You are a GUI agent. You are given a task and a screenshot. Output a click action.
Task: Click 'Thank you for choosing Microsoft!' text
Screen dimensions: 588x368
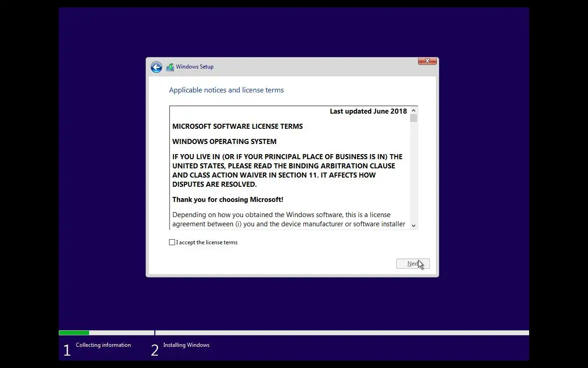pyautogui.click(x=228, y=200)
